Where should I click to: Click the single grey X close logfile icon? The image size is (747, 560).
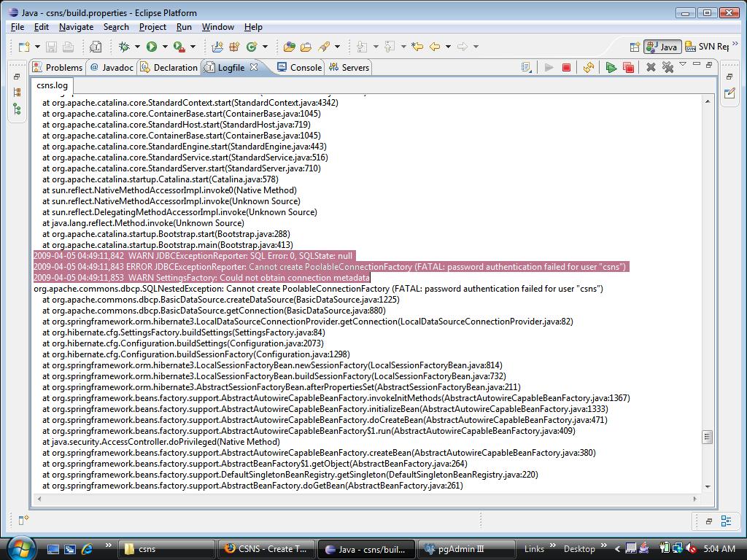point(651,67)
